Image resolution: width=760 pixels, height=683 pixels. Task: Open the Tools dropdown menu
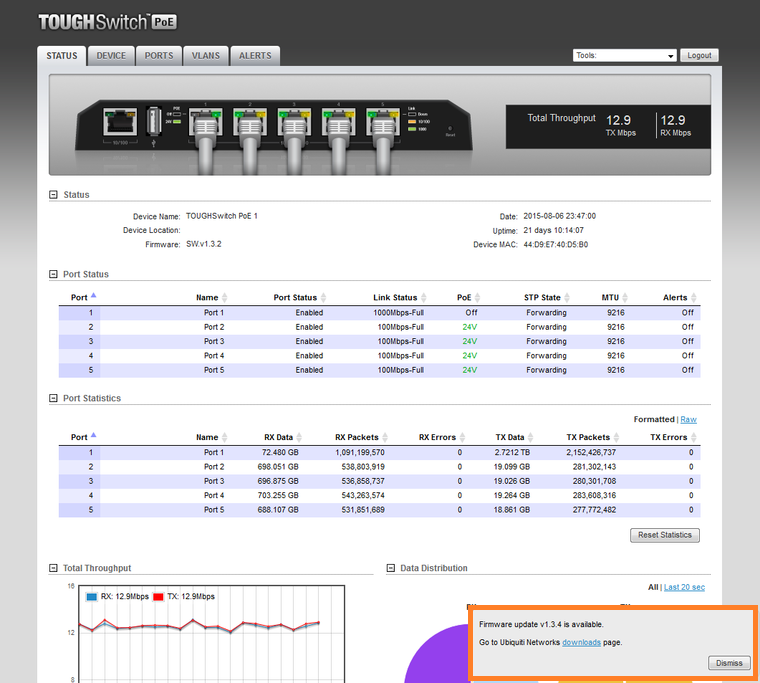click(x=624, y=55)
